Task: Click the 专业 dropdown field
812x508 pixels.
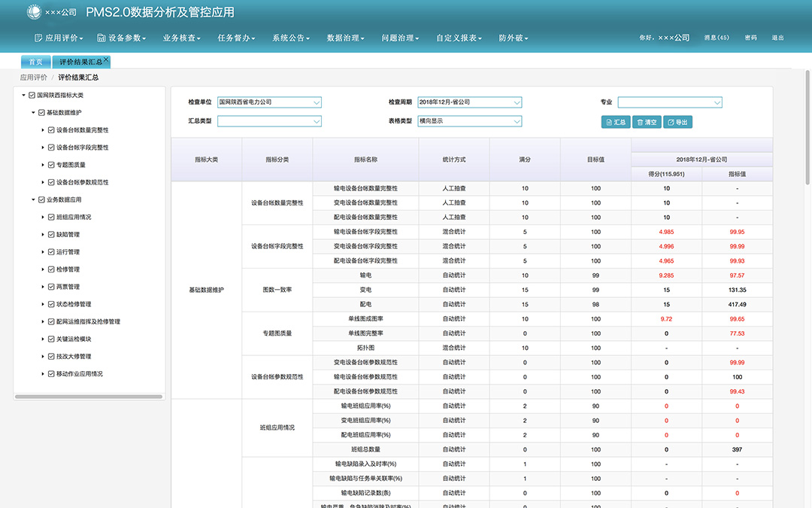Action: coord(669,102)
